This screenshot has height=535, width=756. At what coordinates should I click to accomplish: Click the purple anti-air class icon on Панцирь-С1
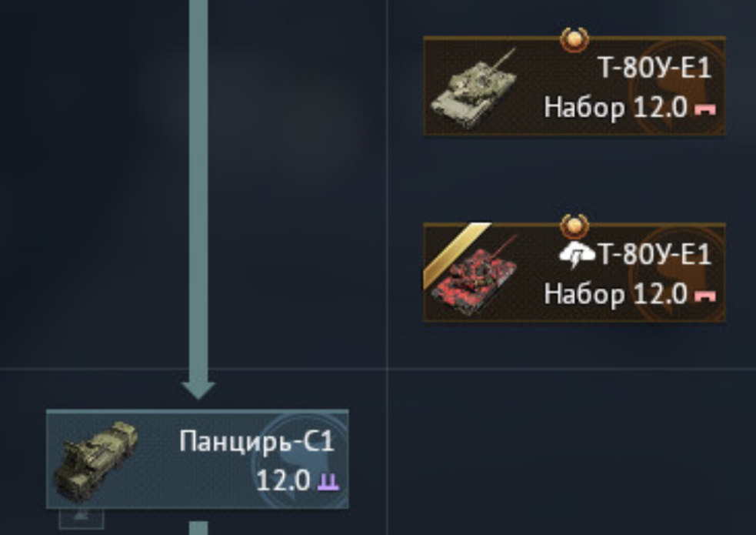coord(328,481)
